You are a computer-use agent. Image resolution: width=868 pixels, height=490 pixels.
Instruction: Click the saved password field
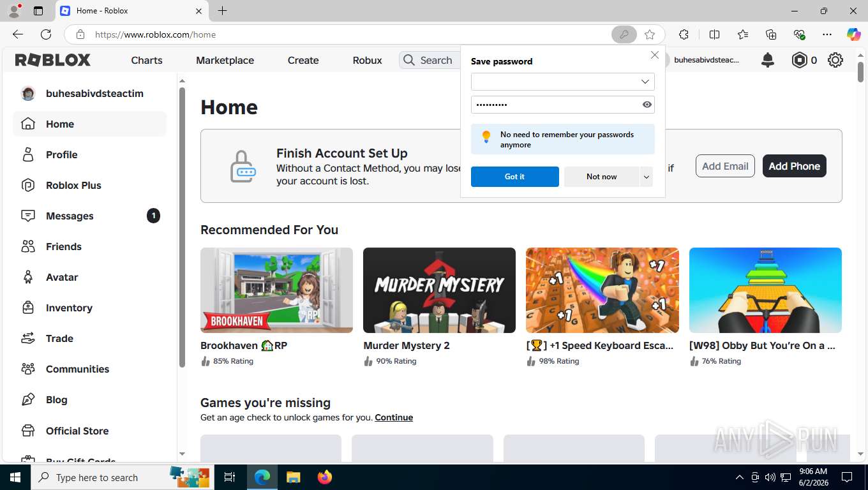[x=562, y=105]
